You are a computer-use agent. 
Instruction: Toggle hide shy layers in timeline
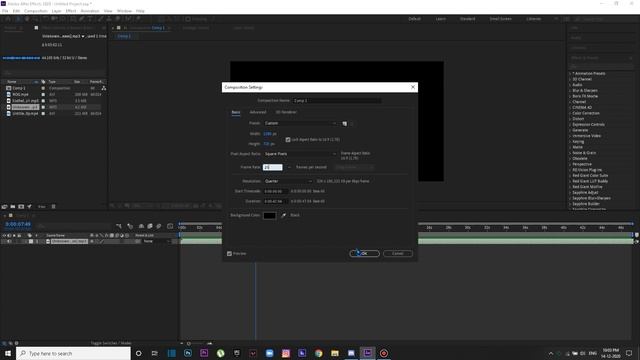click(141, 226)
